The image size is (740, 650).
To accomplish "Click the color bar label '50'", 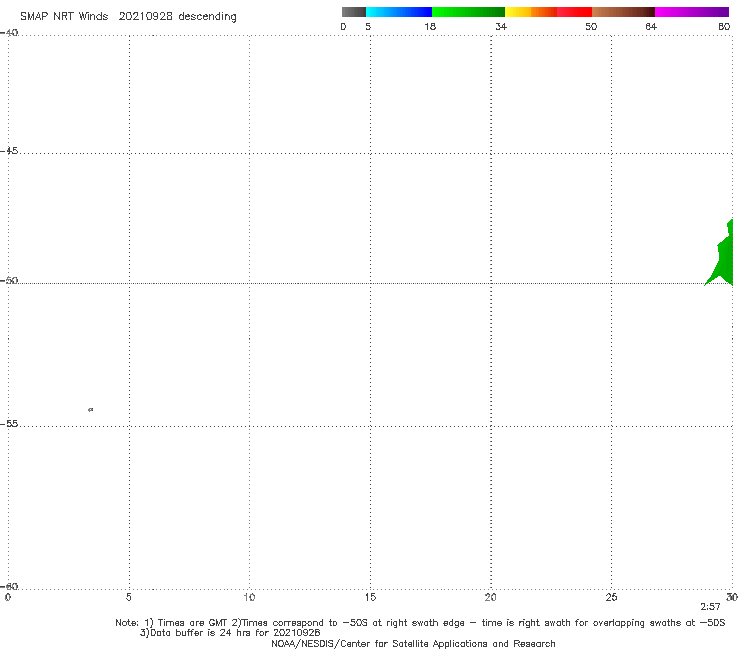I will (591, 26).
